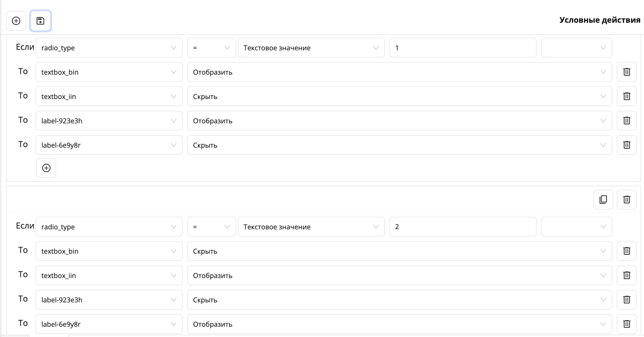Delete the second block's textbox_iin Отобразить row
The height and width of the screenshot is (337, 644).
coord(626,275)
